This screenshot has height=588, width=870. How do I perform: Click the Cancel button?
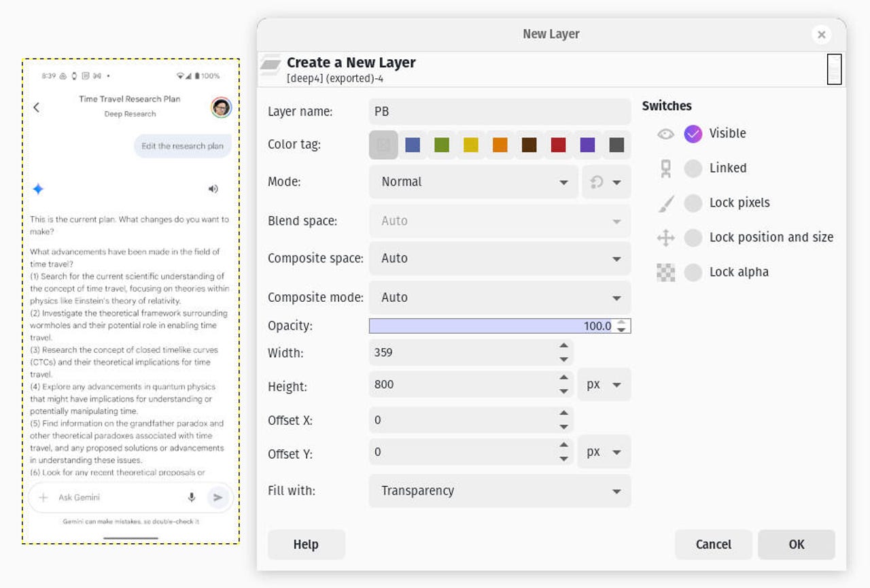[x=714, y=544]
